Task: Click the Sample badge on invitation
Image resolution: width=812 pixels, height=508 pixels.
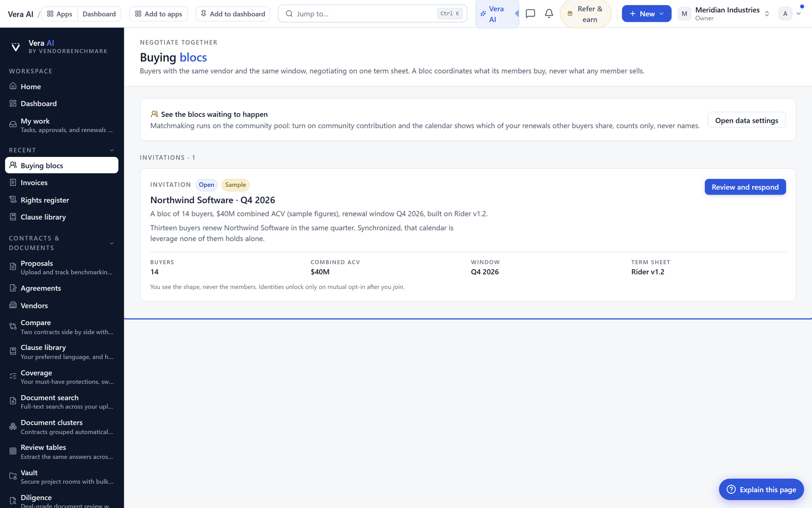Action: click(235, 185)
